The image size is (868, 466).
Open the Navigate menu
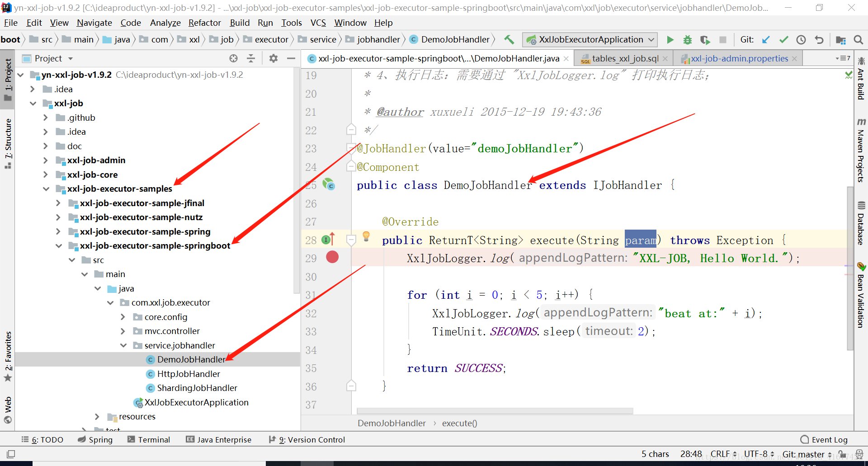click(x=94, y=23)
